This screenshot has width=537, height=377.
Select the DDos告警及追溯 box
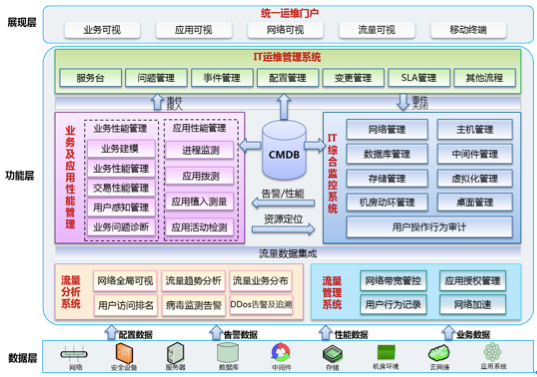[x=261, y=304]
